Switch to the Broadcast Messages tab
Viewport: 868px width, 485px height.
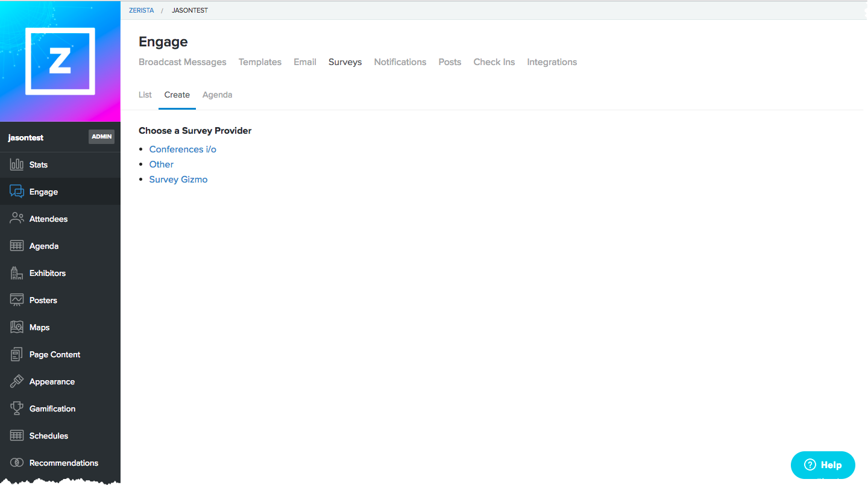(x=183, y=62)
